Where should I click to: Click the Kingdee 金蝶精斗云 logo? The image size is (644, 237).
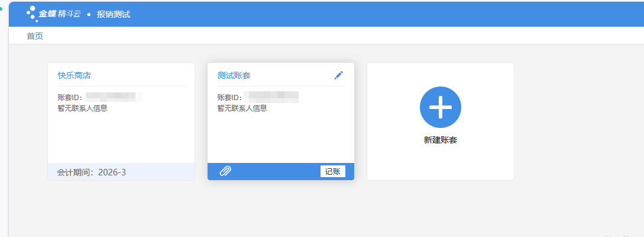(53, 14)
